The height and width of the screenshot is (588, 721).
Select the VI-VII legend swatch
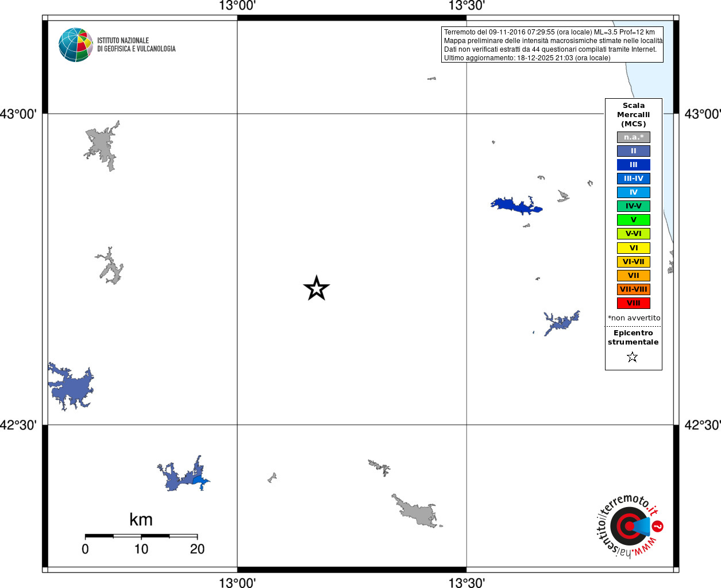(634, 262)
